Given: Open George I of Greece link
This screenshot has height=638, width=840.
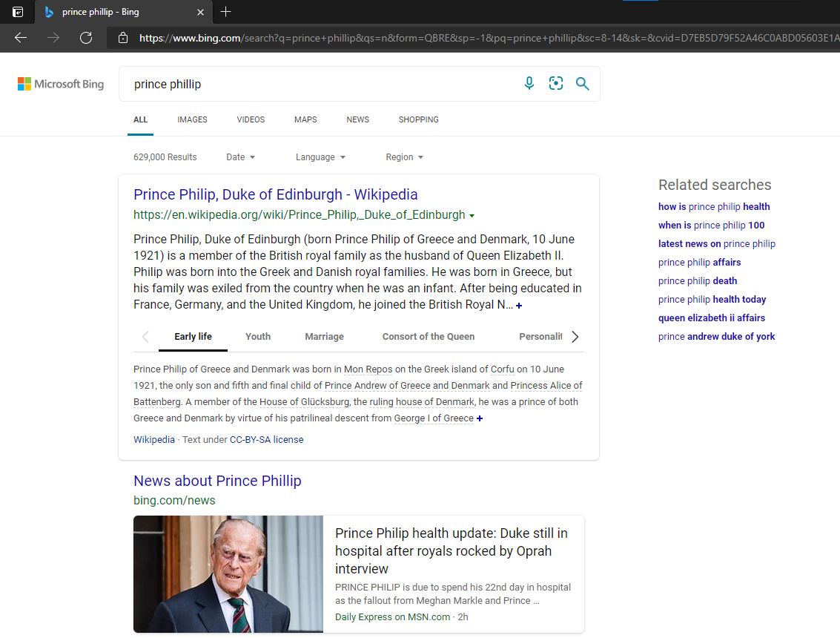Looking at the screenshot, I should (434, 418).
